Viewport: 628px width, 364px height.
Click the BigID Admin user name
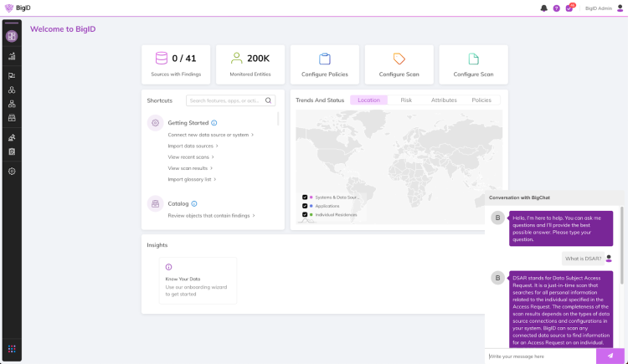[599, 8]
